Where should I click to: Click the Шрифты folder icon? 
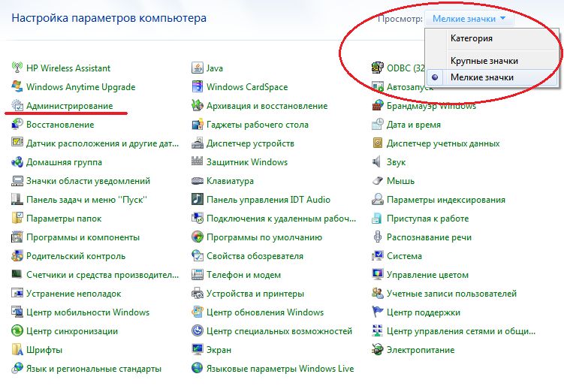click(x=17, y=349)
